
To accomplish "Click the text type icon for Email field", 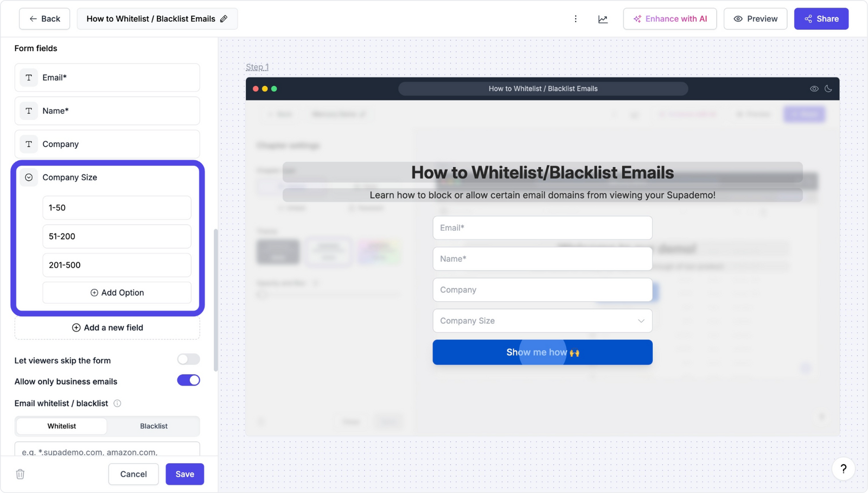I will 29,78.
